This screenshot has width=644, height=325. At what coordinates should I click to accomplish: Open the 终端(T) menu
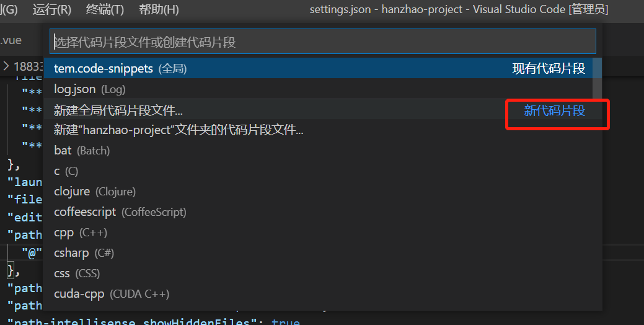pyautogui.click(x=105, y=9)
